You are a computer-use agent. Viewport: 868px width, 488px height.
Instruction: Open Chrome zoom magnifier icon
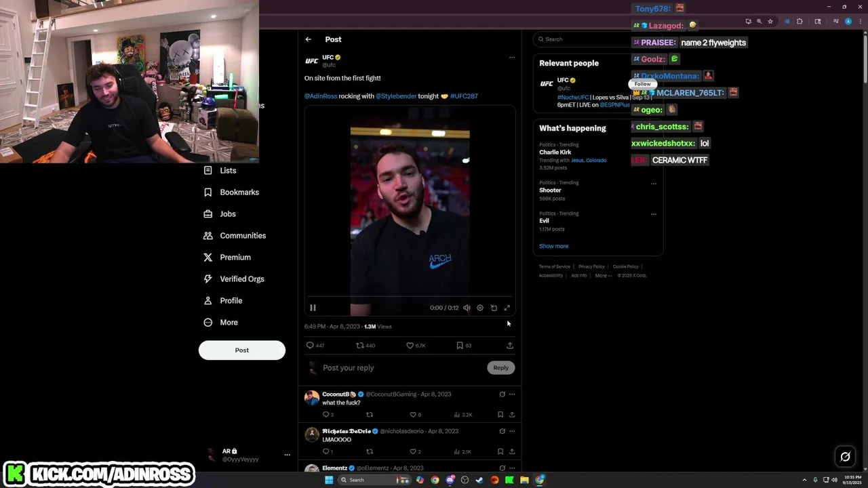(x=759, y=22)
